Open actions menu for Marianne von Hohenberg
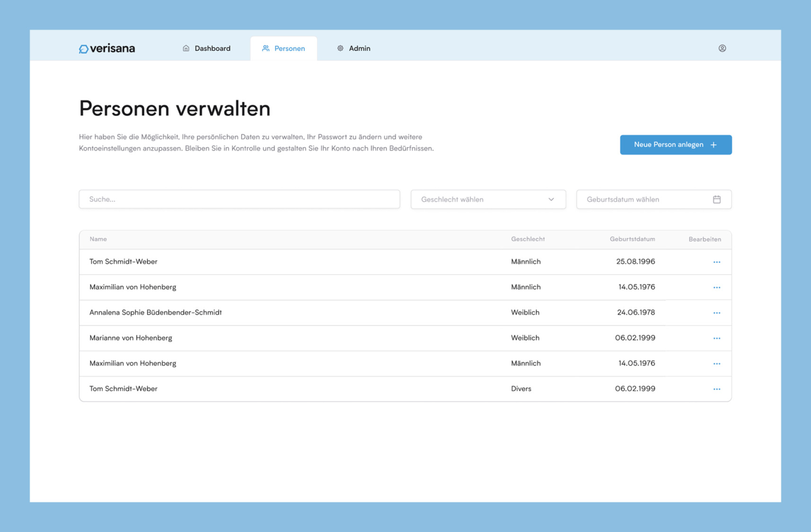This screenshot has height=532, width=811. coord(717,338)
